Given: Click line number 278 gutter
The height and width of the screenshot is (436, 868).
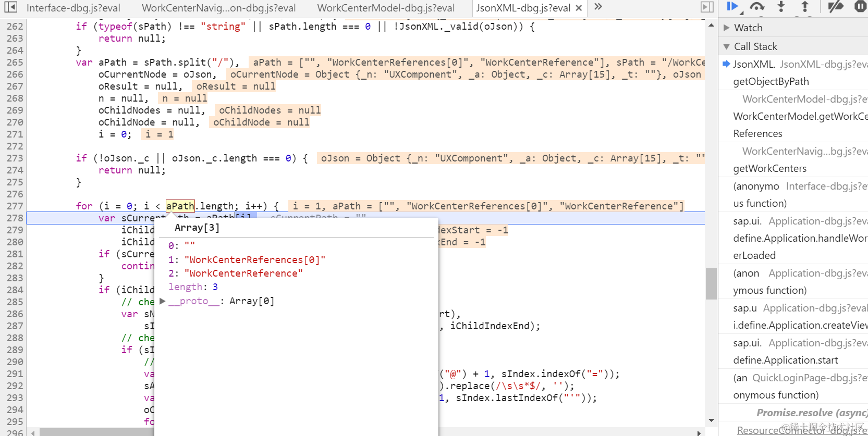Looking at the screenshot, I should (x=15, y=218).
